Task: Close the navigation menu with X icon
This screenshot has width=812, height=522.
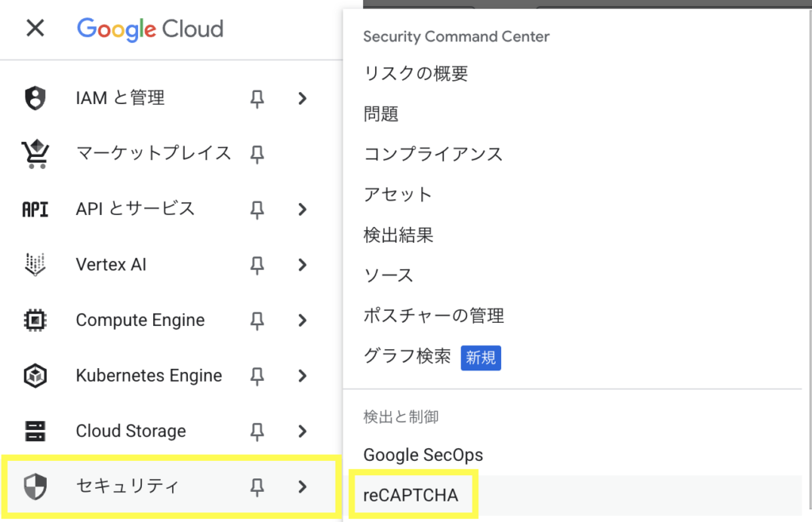Action: pyautogui.click(x=35, y=29)
